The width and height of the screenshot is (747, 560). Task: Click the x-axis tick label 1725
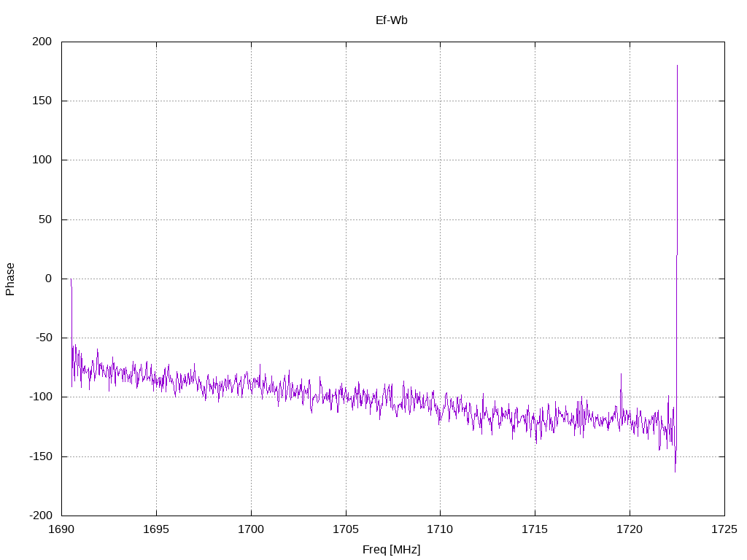pyautogui.click(x=724, y=529)
